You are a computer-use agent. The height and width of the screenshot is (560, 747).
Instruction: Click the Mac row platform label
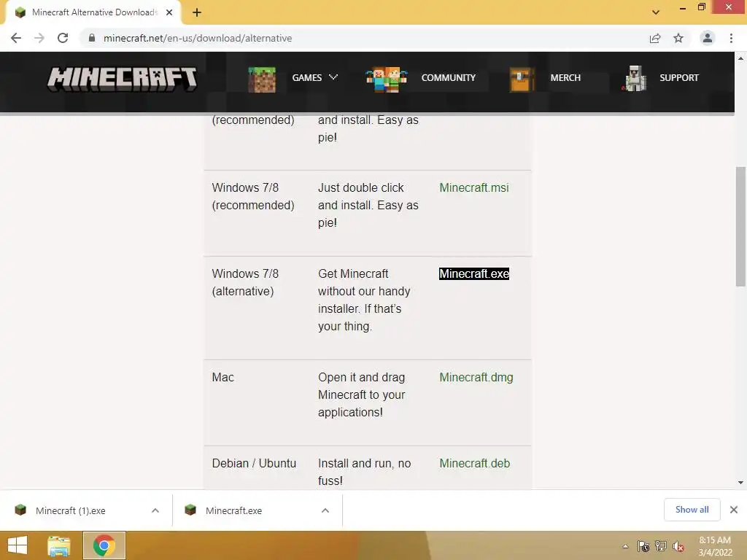(x=223, y=377)
